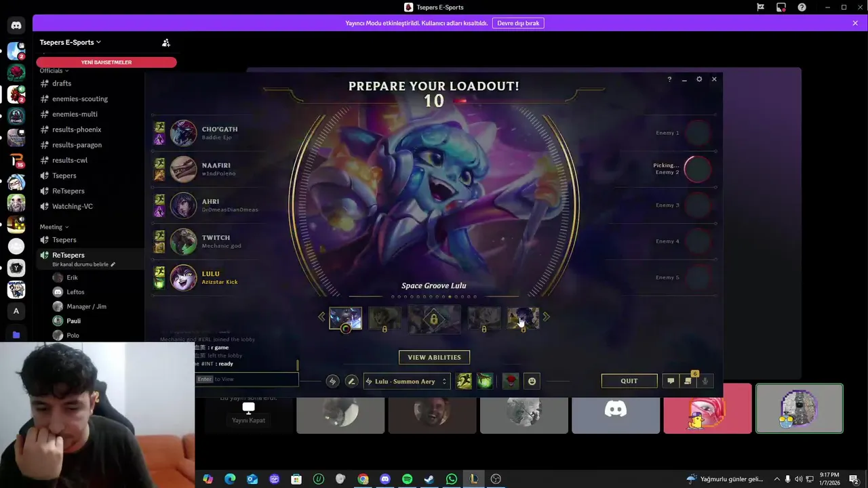Image resolution: width=868 pixels, height=488 pixels.
Task: Open the weather widget Yağmurlu günler
Action: coord(725,479)
